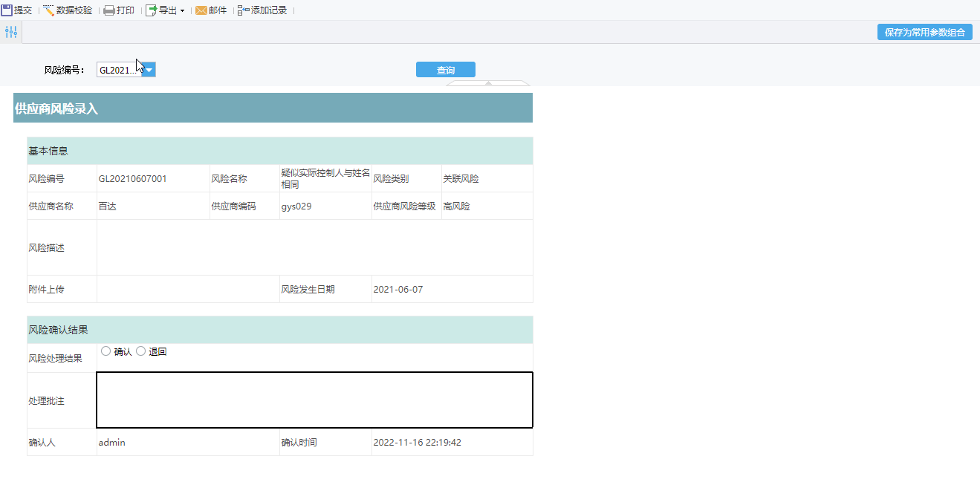Click the 导出 export icon
This screenshot has width=980, height=488.
tap(151, 10)
